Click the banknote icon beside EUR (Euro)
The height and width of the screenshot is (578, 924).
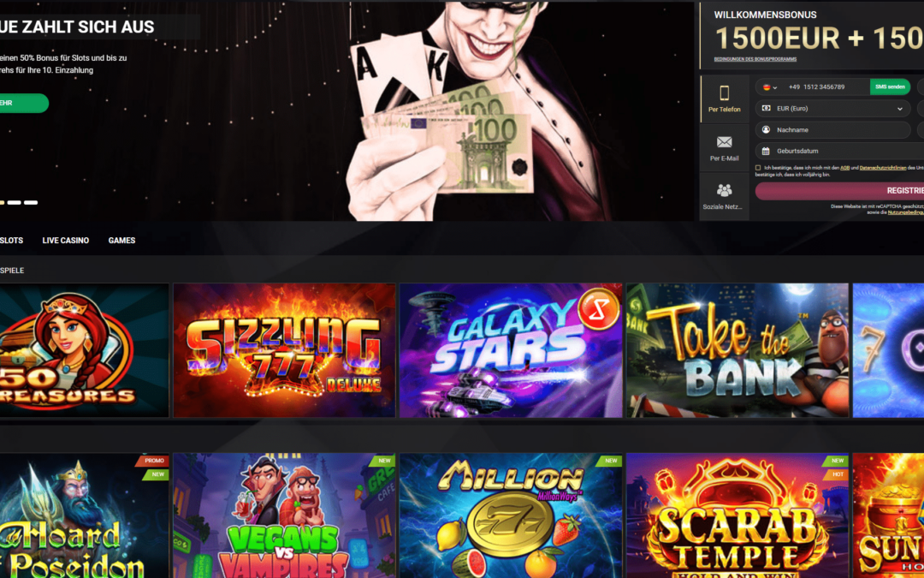click(x=766, y=109)
